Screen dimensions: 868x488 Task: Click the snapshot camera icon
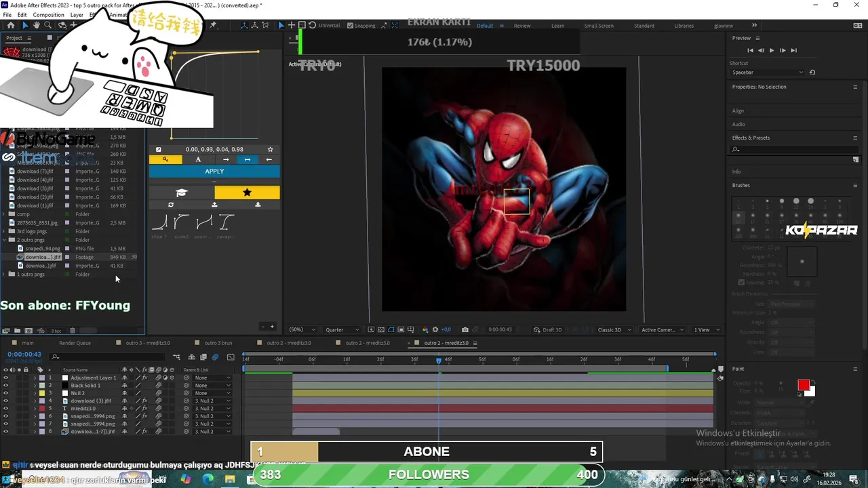click(465, 330)
